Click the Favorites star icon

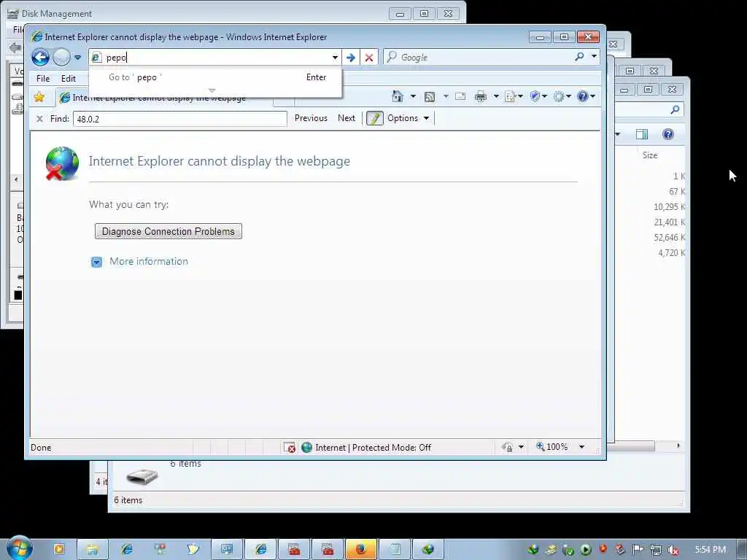pos(39,97)
